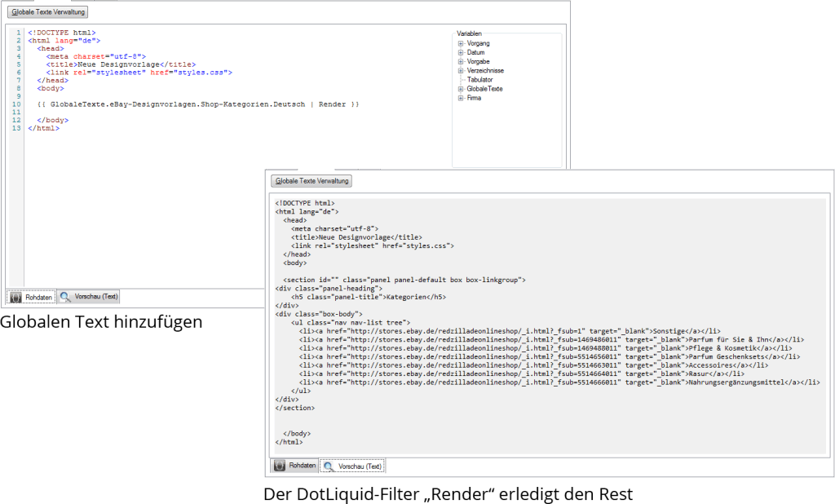Click the title line 'Neue Designvorlage' in upper editor
The height and width of the screenshot is (504, 835).
121,64
